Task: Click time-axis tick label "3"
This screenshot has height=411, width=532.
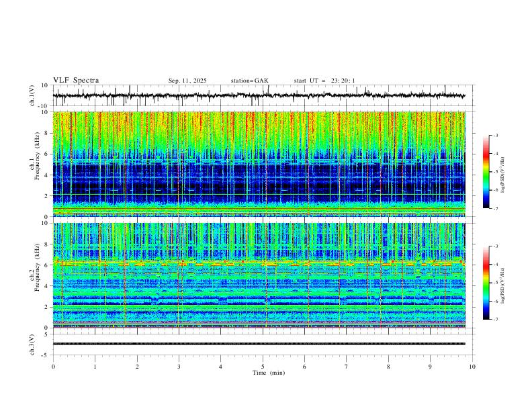Action: tap(179, 367)
